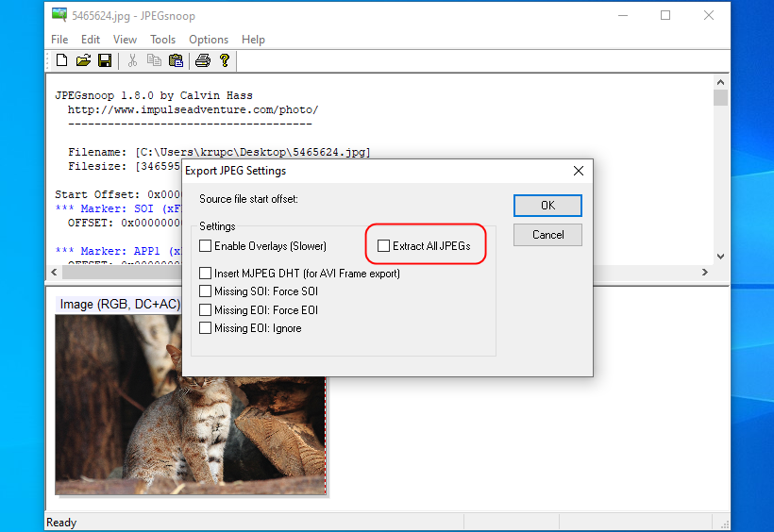Click the Image (RGB, DC+AC) label
The width and height of the screenshot is (774, 532).
point(120,305)
